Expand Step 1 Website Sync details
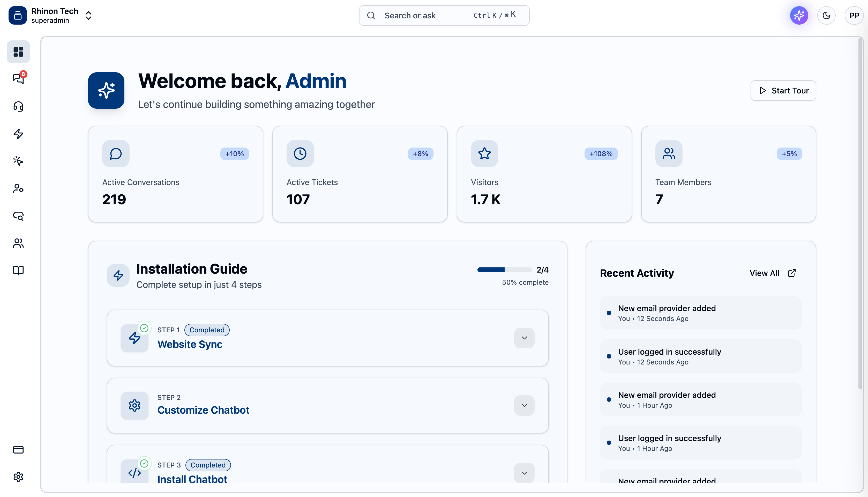Image resolution: width=868 pixels, height=497 pixels. pyautogui.click(x=524, y=338)
